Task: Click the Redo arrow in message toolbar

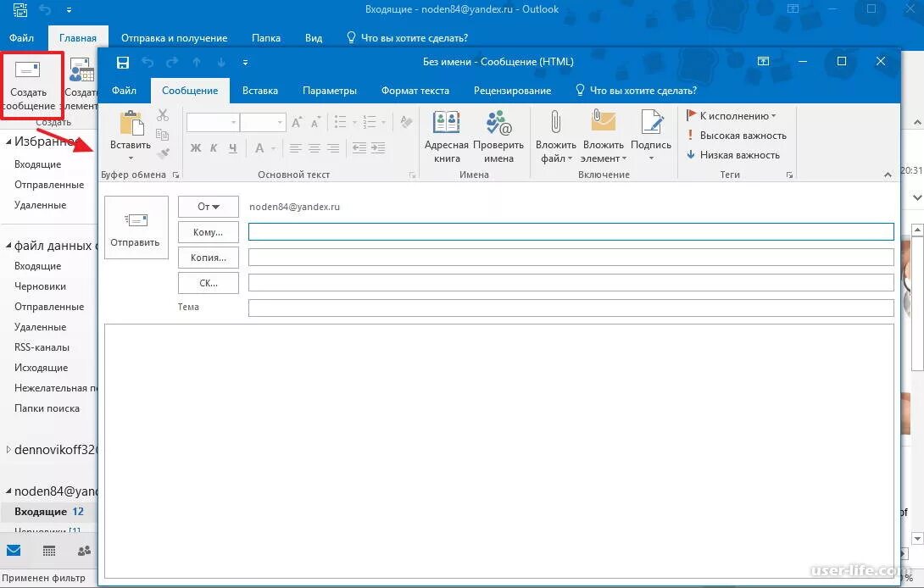Action: [x=172, y=63]
